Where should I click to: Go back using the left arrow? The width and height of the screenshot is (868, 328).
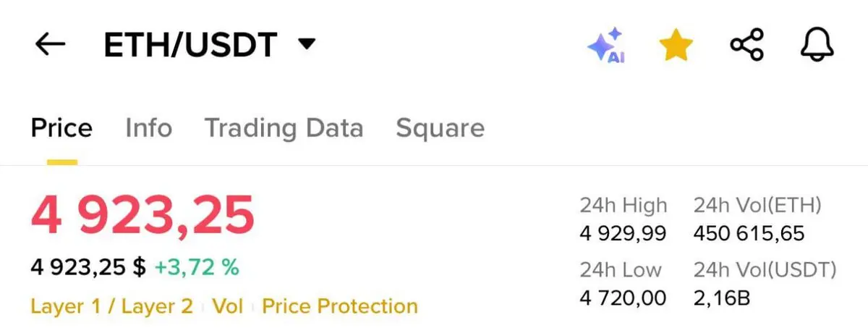click(x=50, y=45)
